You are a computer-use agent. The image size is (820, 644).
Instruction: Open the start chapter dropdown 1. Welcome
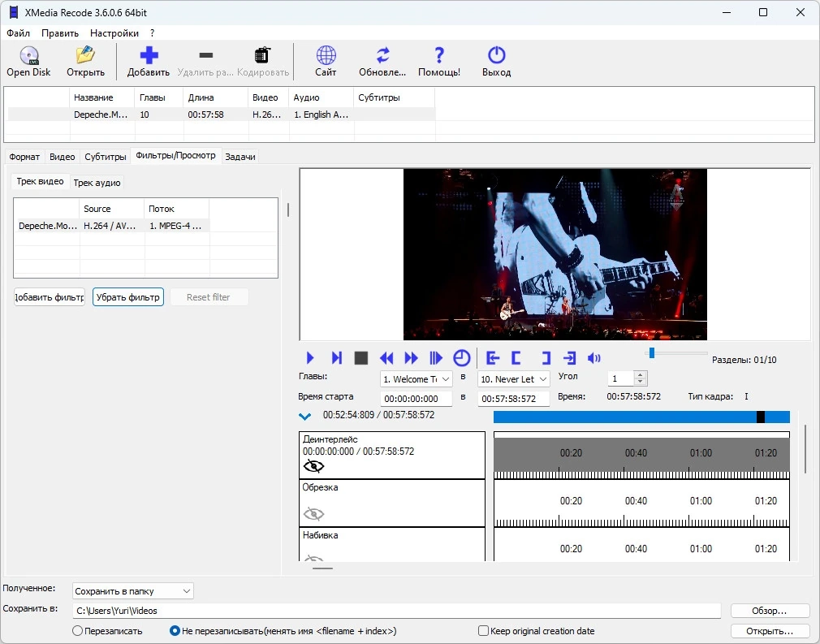(416, 379)
